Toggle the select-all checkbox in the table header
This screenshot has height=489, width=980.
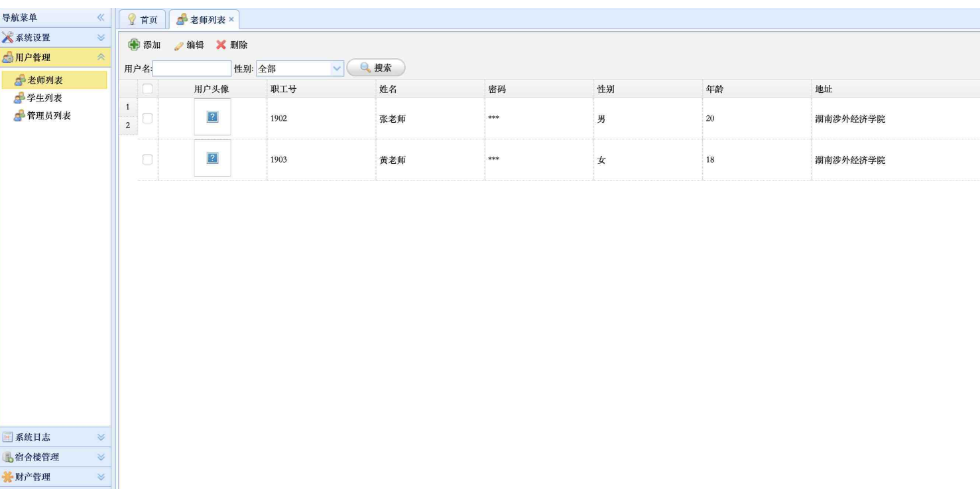pyautogui.click(x=147, y=88)
